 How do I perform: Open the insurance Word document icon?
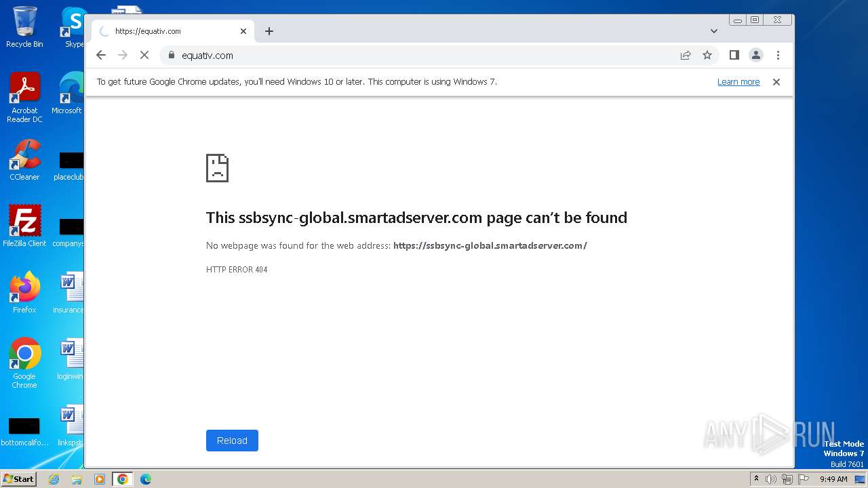point(68,293)
